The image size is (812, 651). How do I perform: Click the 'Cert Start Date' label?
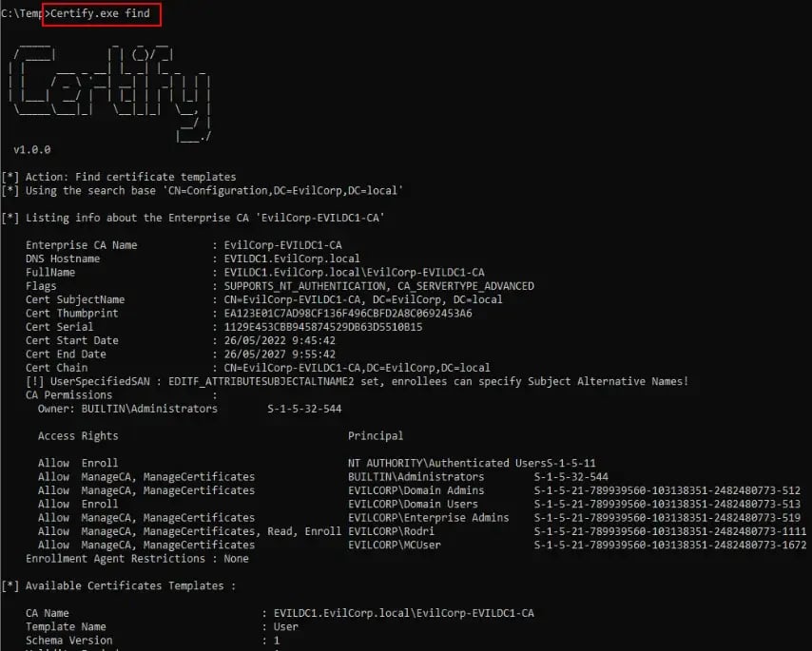point(72,340)
